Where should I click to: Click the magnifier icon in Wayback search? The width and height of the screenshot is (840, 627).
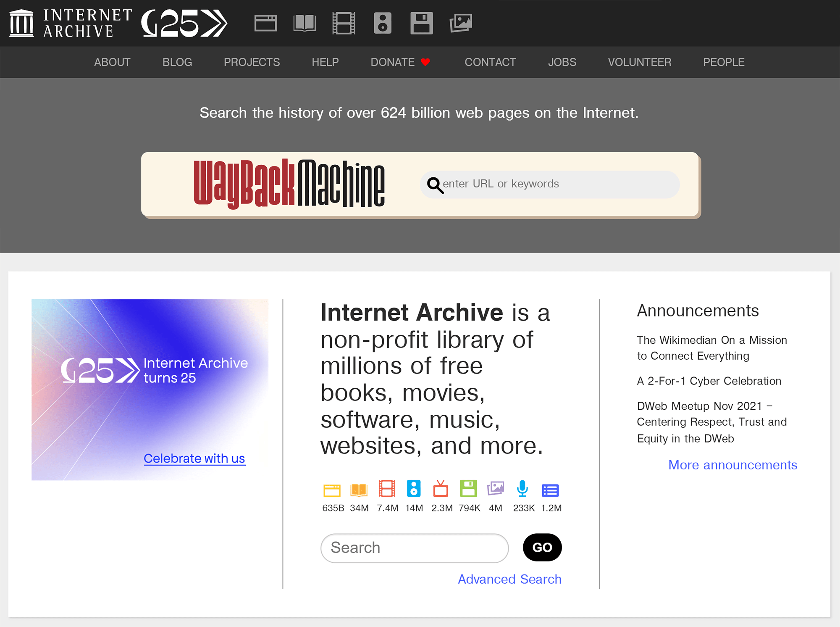(x=435, y=184)
